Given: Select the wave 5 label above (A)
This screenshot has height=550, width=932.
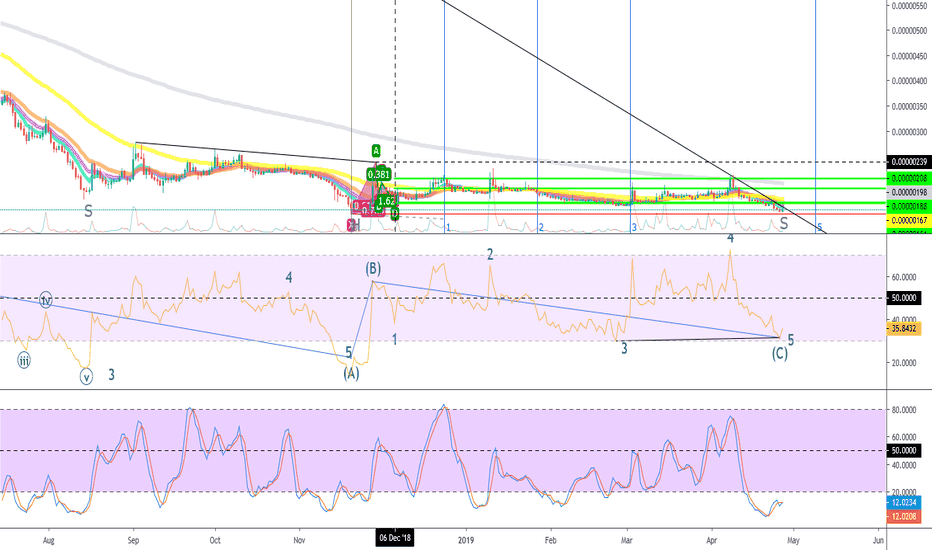Looking at the screenshot, I should click(x=349, y=352).
